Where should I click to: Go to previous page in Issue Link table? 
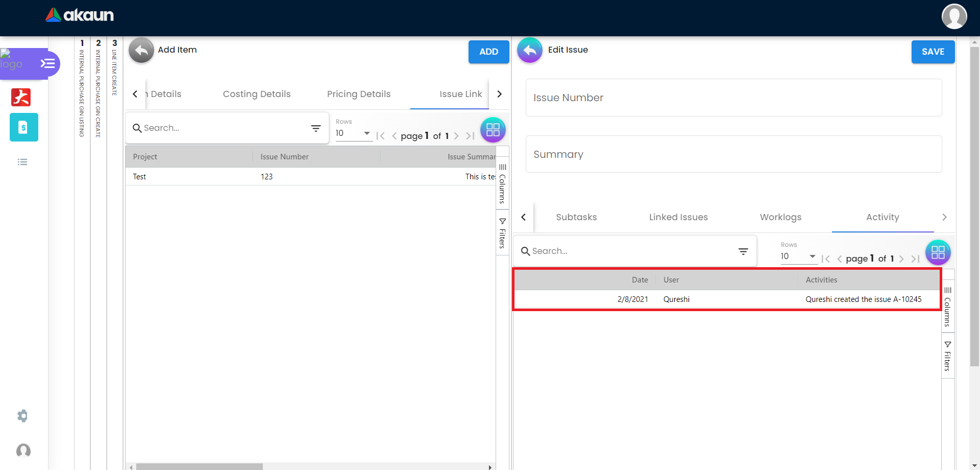[x=394, y=136]
